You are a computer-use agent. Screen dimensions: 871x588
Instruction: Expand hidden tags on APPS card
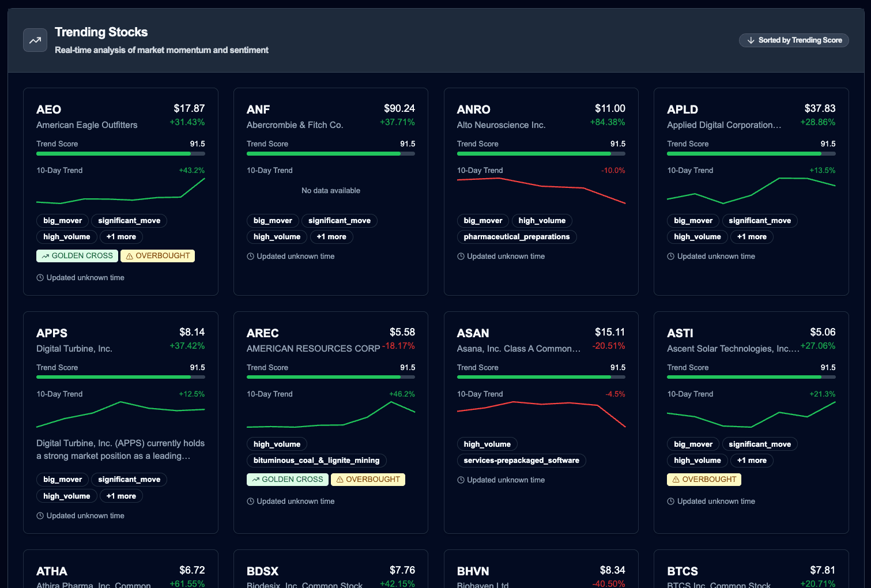(121, 496)
